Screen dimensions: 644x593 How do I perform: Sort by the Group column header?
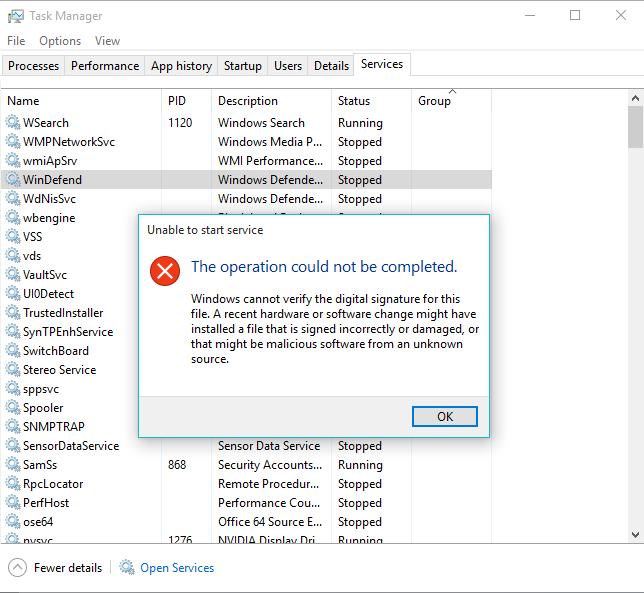click(451, 101)
